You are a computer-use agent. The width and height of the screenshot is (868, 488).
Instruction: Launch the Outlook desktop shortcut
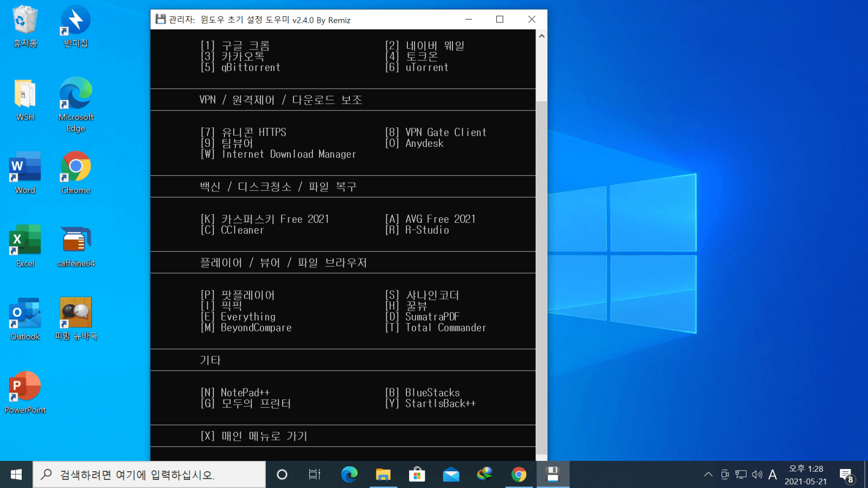coord(25,319)
